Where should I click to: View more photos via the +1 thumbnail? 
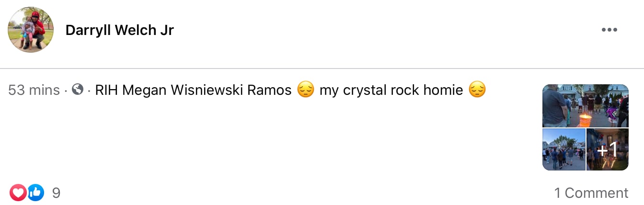point(607,149)
